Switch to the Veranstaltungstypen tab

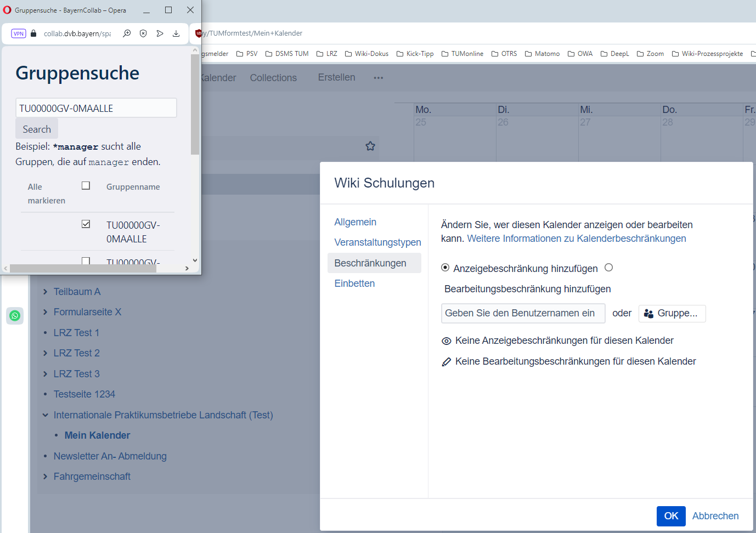click(377, 242)
